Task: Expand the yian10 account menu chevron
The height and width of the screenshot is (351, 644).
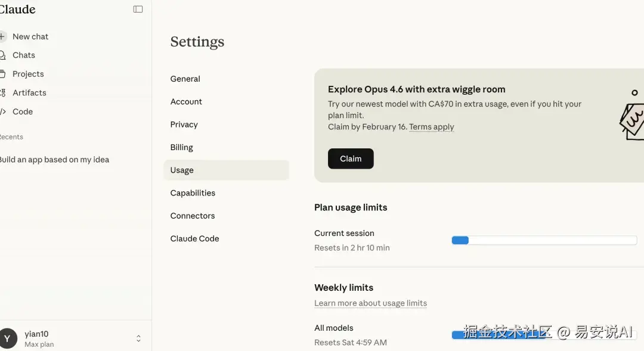Action: coord(138,338)
